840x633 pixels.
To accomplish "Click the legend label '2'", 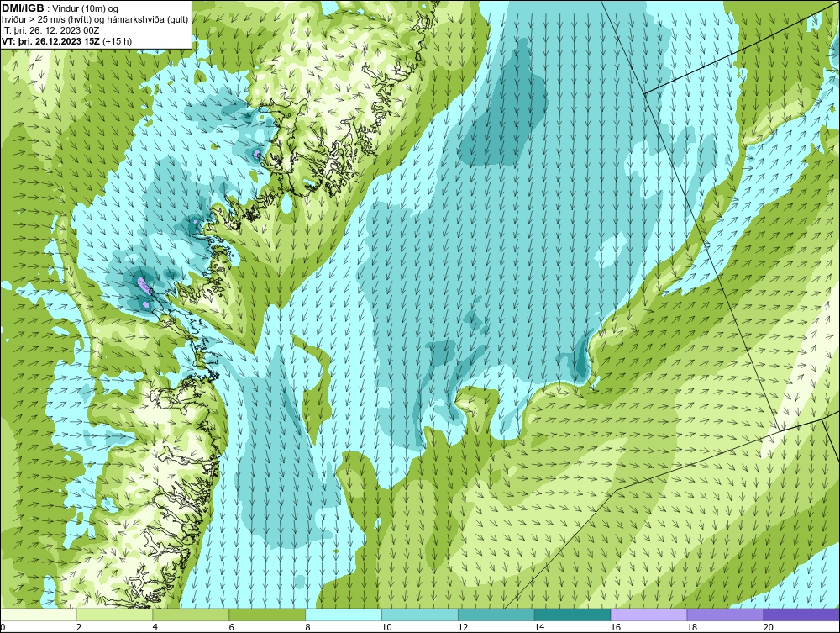I will pos(79,627).
